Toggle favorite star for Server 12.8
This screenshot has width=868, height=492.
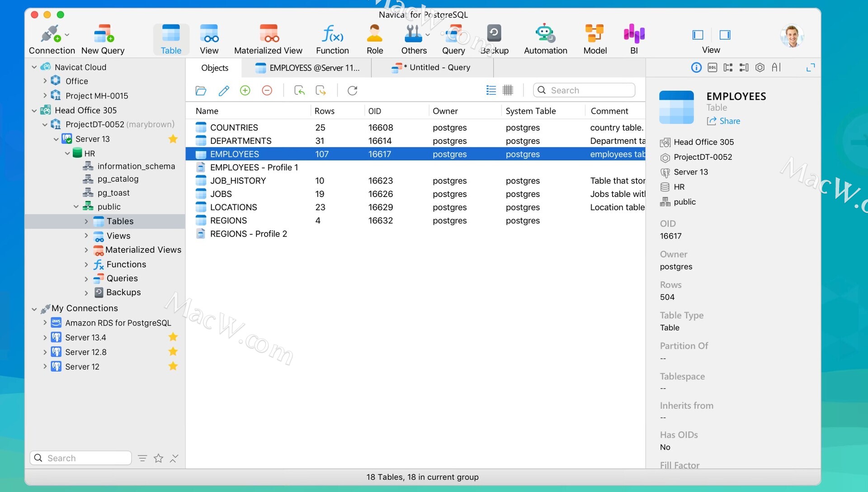point(173,351)
